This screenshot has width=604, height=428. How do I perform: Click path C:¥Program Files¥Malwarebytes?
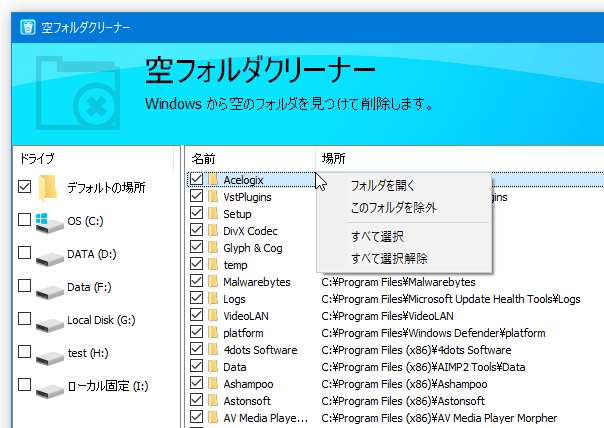pyautogui.click(x=398, y=282)
